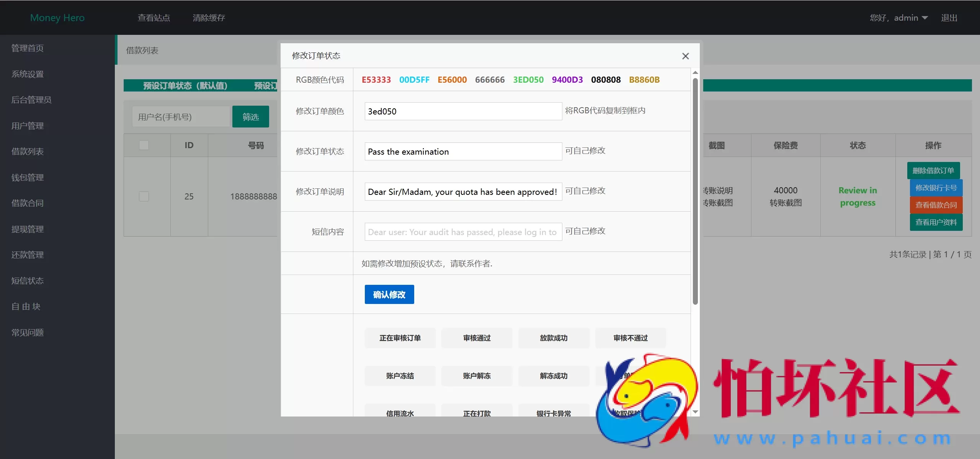The width and height of the screenshot is (980, 459).
Task: Click 查看站点 in the top navigation
Action: [x=154, y=18]
